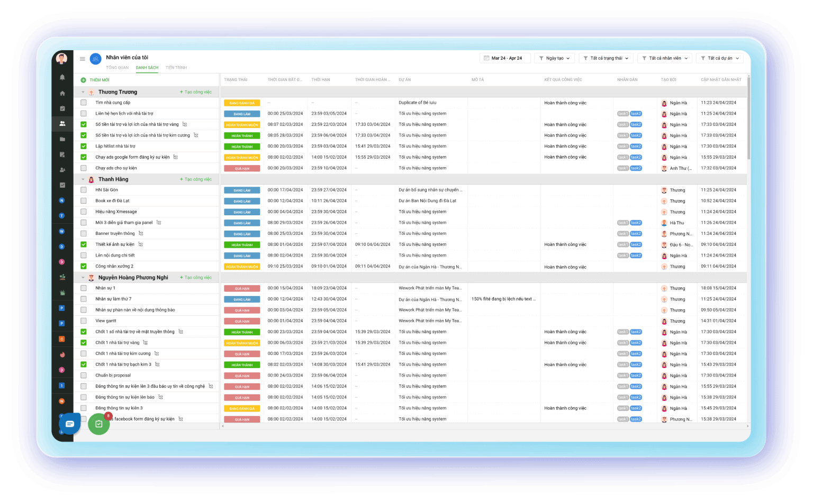This screenshot has height=504, width=813.
Task: Tick checkbox for 'Book xe đi Đà Lạt'
Action: click(x=84, y=201)
